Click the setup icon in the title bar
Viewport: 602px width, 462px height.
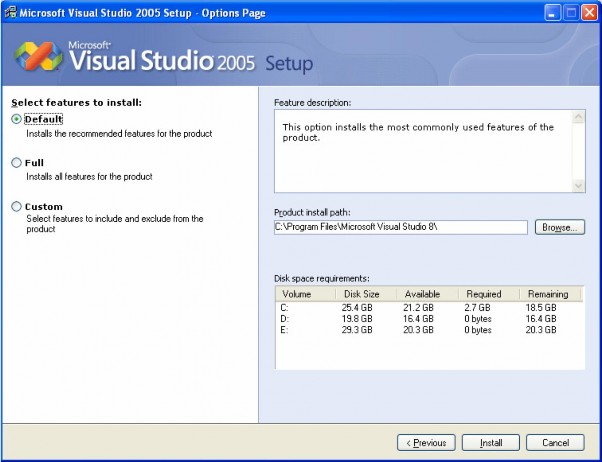(x=10, y=12)
